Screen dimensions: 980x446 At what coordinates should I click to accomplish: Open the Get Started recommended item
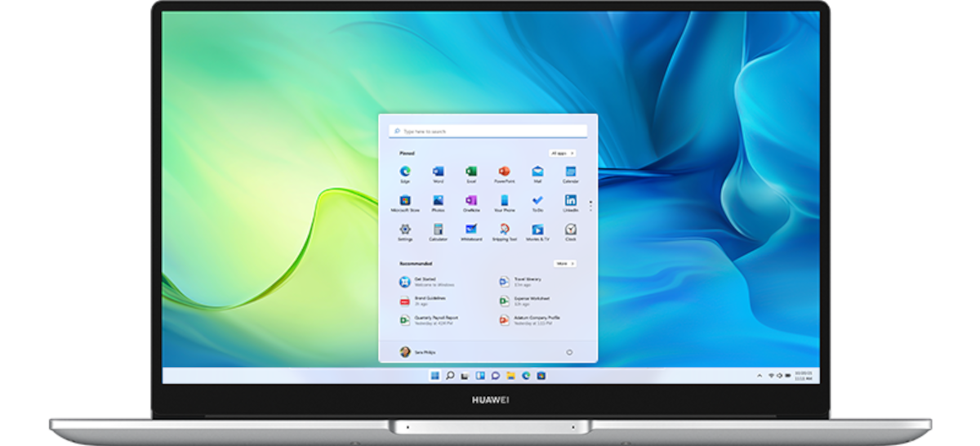click(428, 282)
